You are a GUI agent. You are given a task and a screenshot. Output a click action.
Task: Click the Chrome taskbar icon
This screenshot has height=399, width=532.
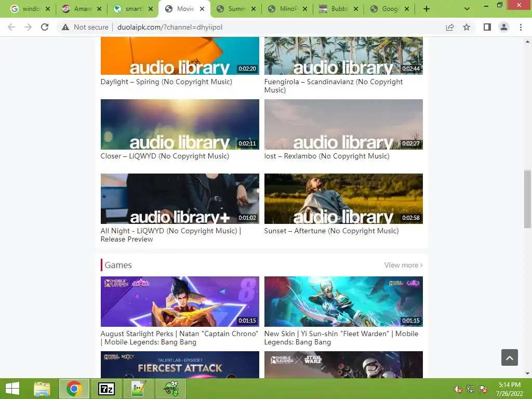[x=74, y=389]
